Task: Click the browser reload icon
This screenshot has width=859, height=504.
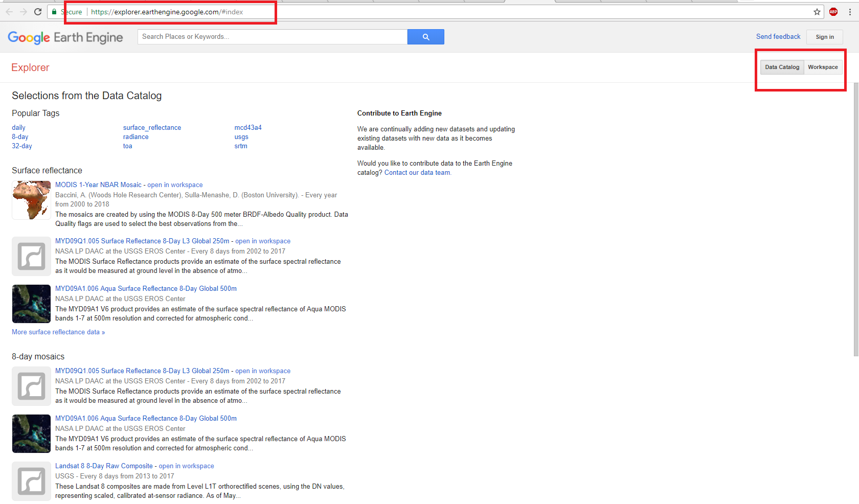Action: click(x=38, y=12)
